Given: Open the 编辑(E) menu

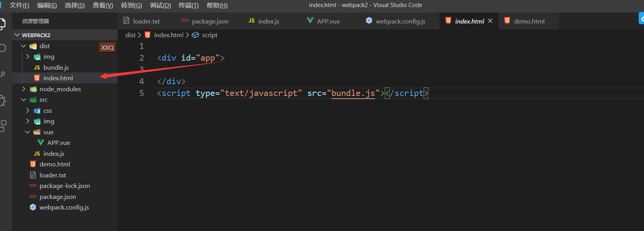Looking at the screenshot, I should point(47,5).
